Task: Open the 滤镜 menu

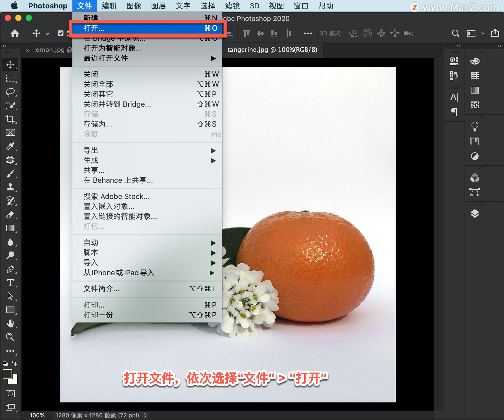Action: tap(232, 6)
